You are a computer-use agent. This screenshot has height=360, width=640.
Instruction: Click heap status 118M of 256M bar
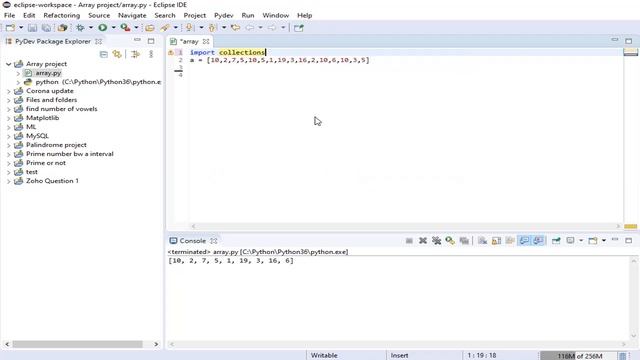pyautogui.click(x=578, y=356)
